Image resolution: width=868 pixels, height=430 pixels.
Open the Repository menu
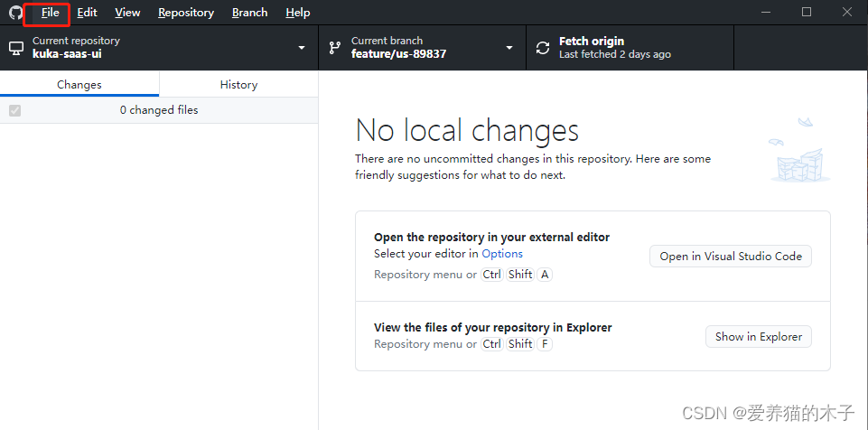click(186, 13)
